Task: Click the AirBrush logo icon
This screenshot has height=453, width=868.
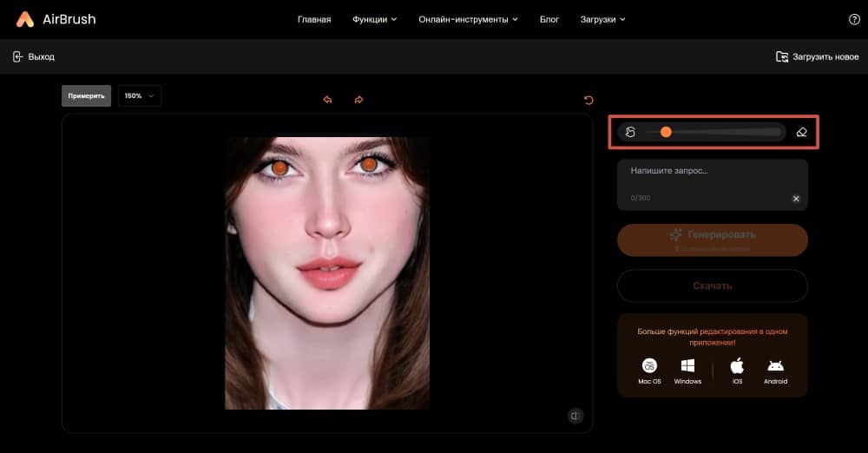Action: pos(25,19)
